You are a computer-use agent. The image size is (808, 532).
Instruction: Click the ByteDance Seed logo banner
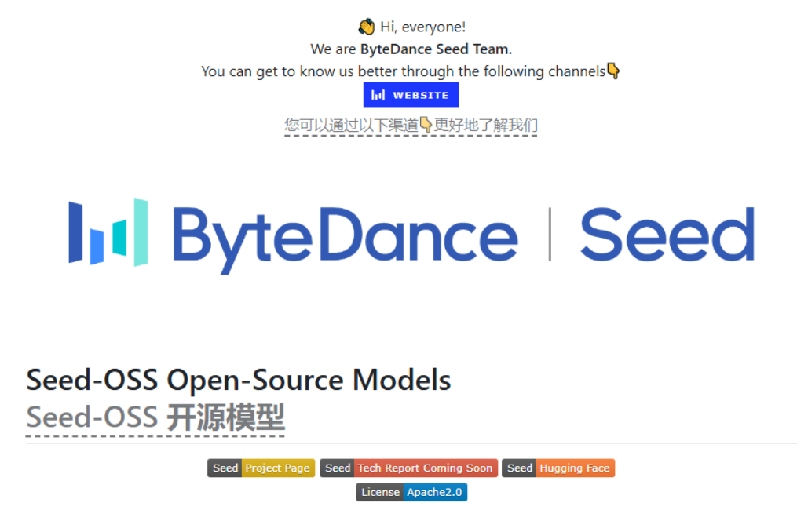[x=411, y=236]
